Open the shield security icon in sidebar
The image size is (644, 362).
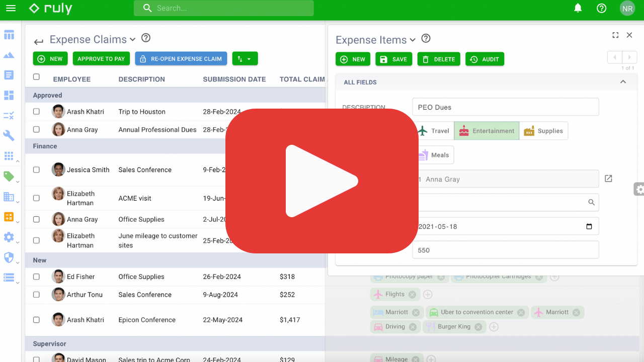(9, 257)
